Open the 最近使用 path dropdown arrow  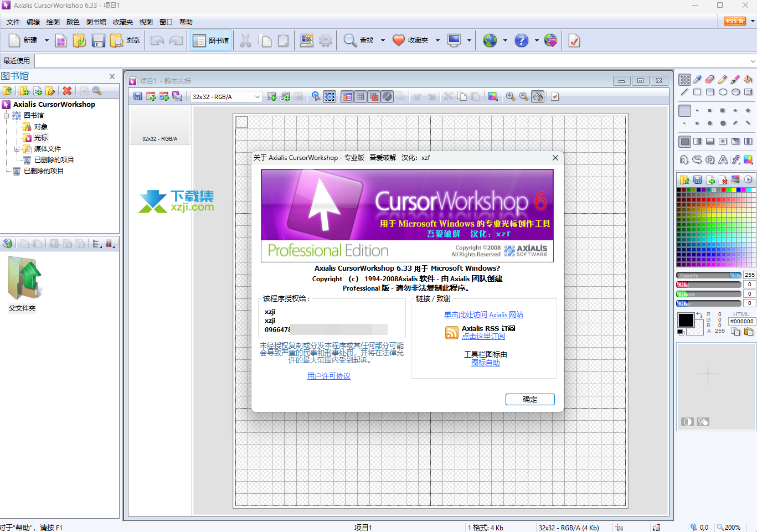click(x=753, y=61)
